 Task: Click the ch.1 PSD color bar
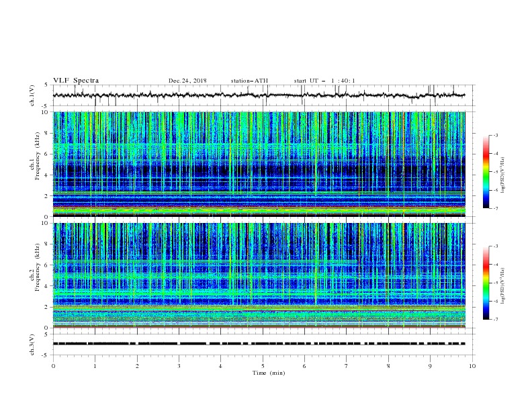point(486,172)
